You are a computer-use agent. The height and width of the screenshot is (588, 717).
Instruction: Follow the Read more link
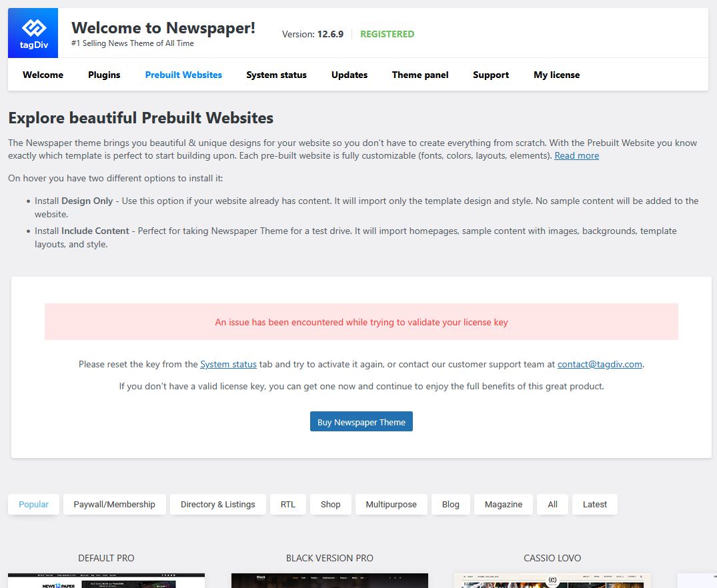(x=577, y=155)
